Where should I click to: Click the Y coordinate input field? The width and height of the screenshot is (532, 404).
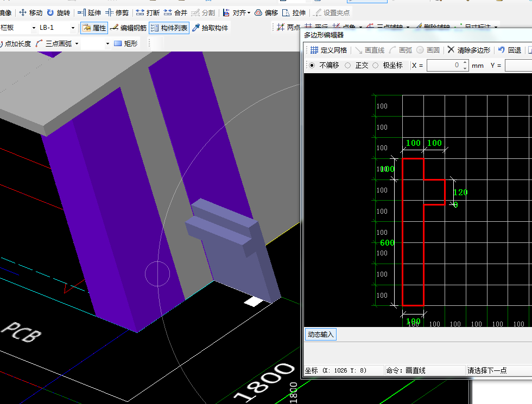click(518, 66)
